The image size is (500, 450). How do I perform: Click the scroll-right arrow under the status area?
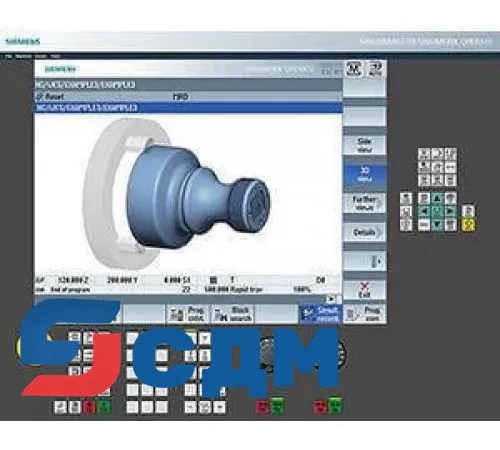tap(331, 299)
